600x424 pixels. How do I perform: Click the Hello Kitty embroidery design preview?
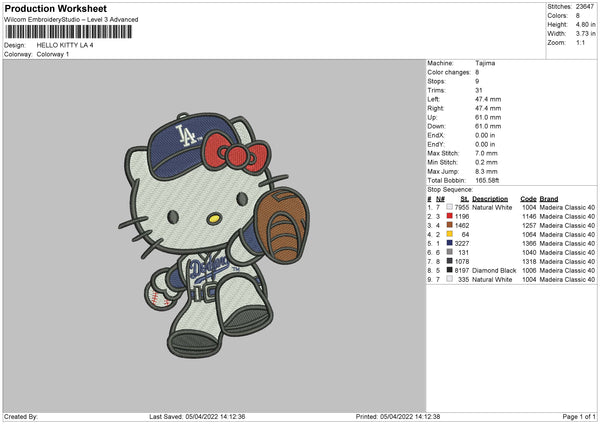point(214,235)
